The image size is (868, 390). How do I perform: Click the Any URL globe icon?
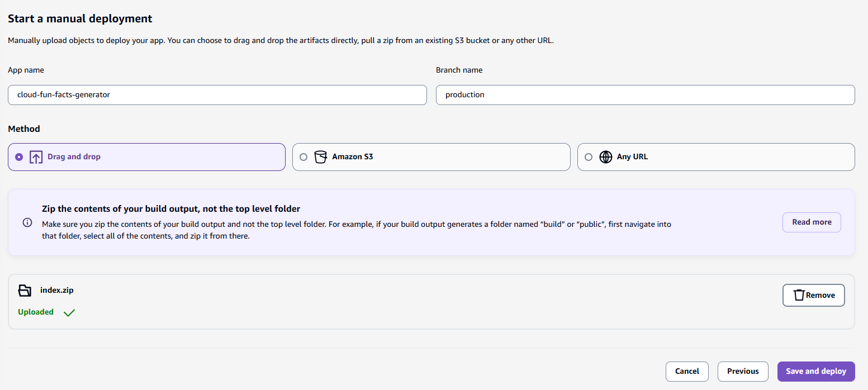pos(606,157)
